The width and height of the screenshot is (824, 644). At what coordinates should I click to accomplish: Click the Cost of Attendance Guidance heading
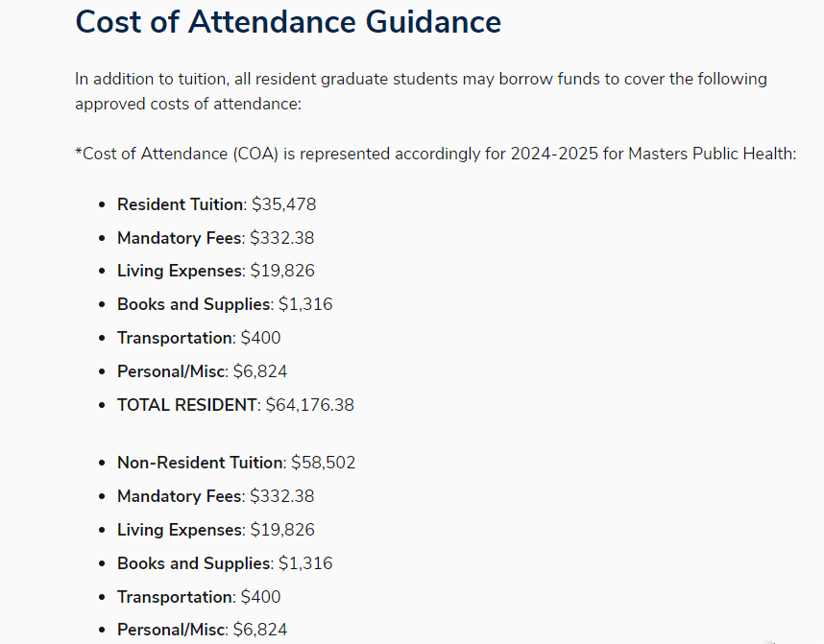pos(288,21)
